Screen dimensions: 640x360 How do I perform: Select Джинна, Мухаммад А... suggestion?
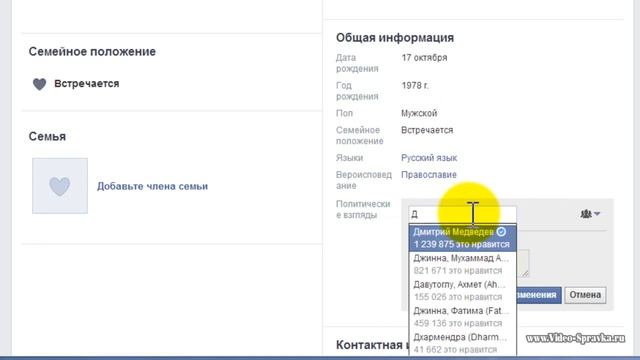coord(462,264)
